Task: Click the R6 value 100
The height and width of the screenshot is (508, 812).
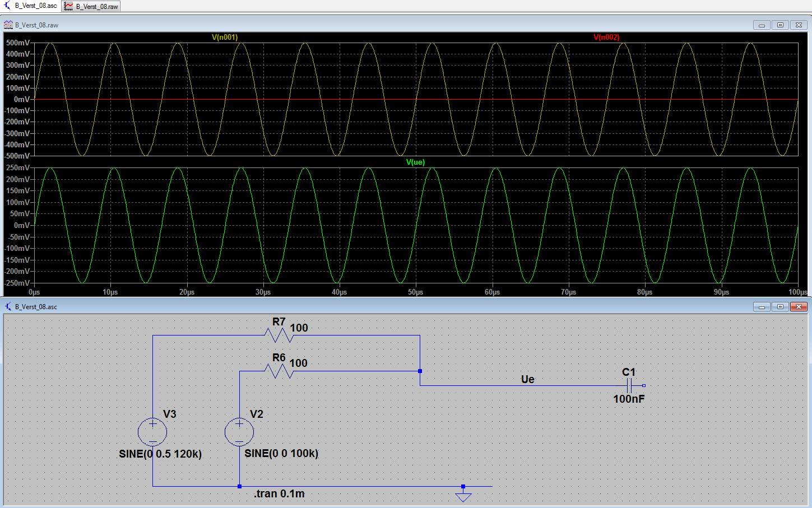Action: [299, 363]
